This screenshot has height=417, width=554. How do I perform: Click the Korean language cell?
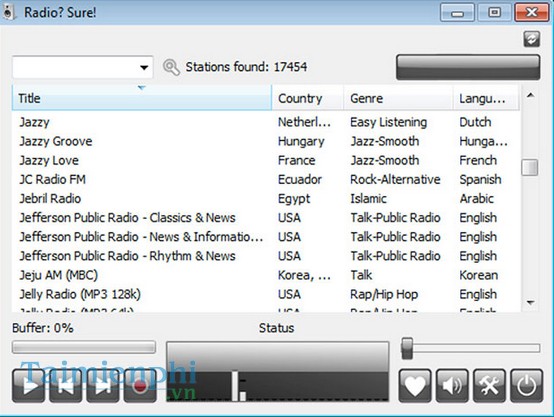[478, 275]
